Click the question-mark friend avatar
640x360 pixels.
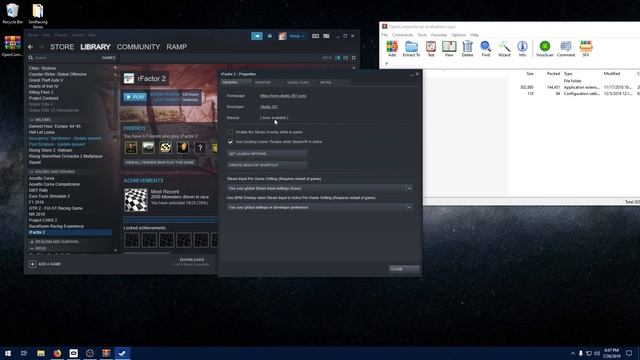(200, 147)
